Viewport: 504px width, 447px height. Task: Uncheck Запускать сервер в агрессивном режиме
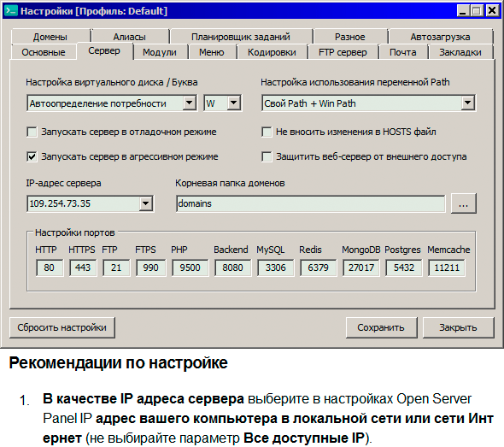(32, 156)
